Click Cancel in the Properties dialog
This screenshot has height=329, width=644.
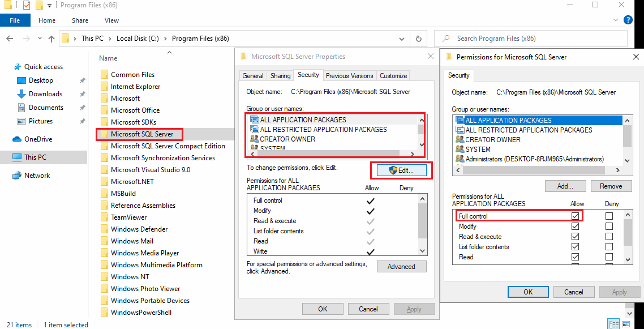[368, 309]
